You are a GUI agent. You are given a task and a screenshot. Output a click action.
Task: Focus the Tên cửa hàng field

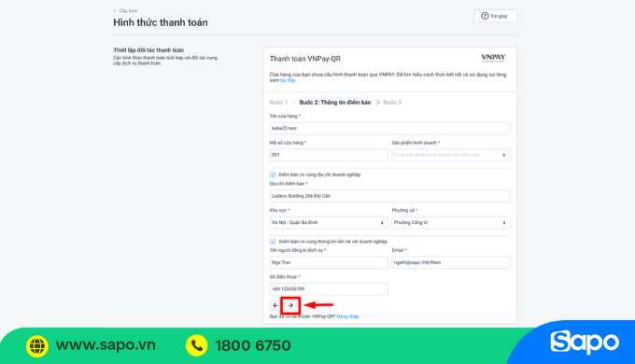click(389, 129)
